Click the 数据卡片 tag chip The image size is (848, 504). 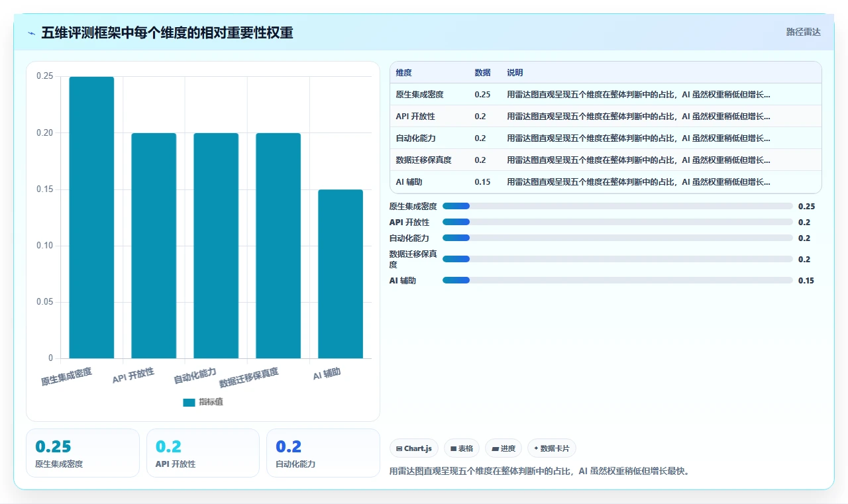(x=551, y=448)
